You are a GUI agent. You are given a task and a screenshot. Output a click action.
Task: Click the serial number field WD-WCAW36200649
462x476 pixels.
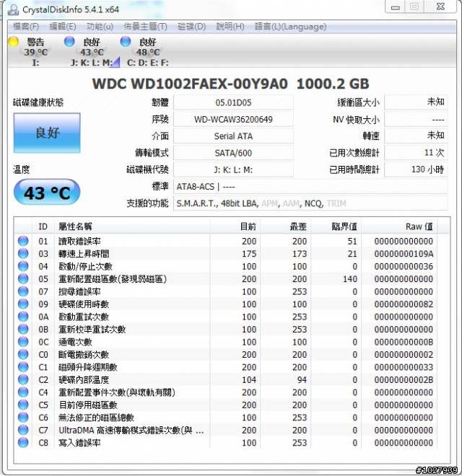(233, 119)
